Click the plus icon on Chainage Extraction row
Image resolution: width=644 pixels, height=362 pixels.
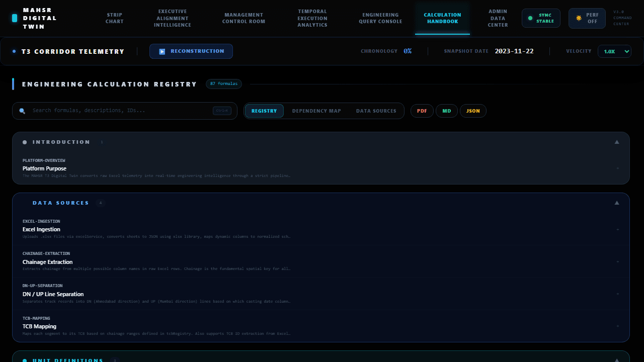[x=618, y=261]
